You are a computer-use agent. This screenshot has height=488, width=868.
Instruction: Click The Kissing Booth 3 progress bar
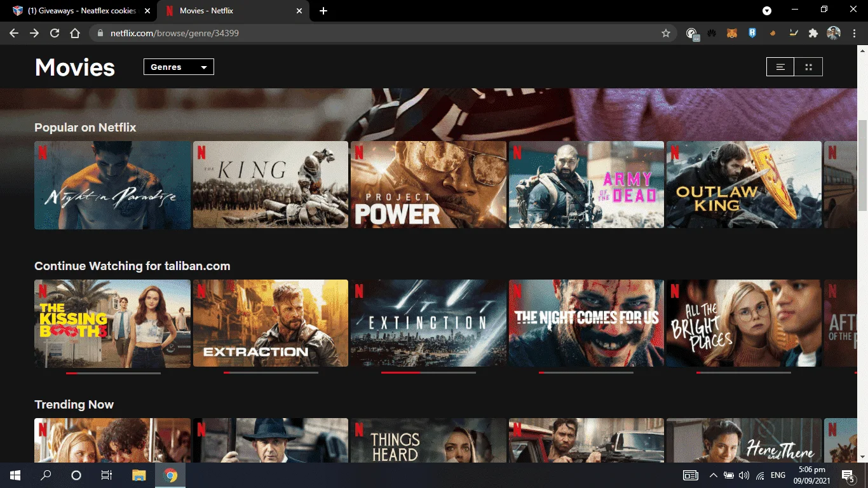pyautogui.click(x=113, y=373)
